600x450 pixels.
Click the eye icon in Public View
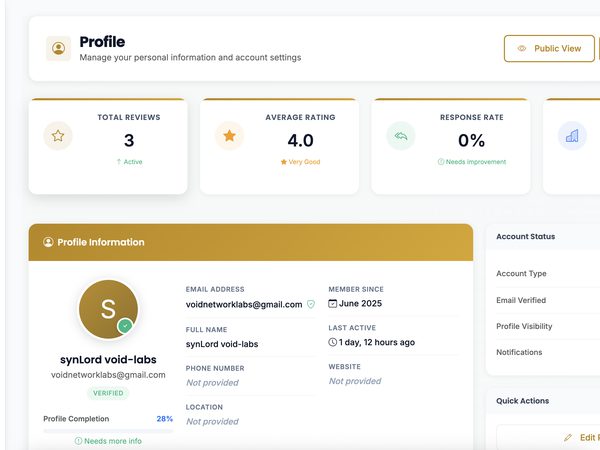click(x=522, y=49)
